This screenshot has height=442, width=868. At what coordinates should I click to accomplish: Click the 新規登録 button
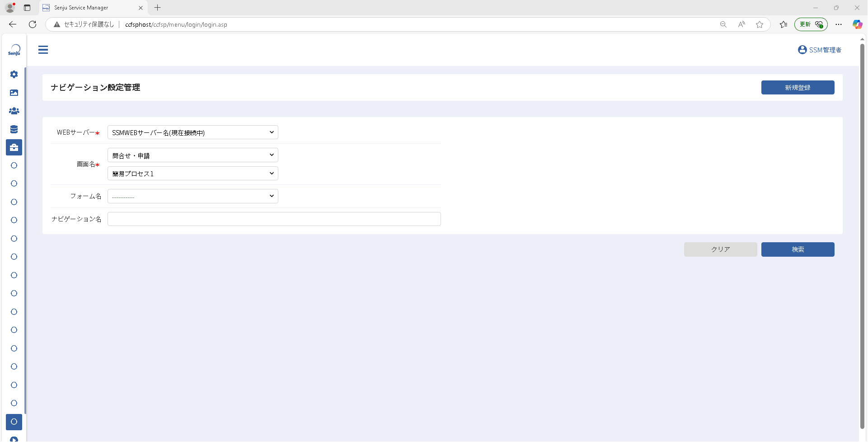point(798,88)
